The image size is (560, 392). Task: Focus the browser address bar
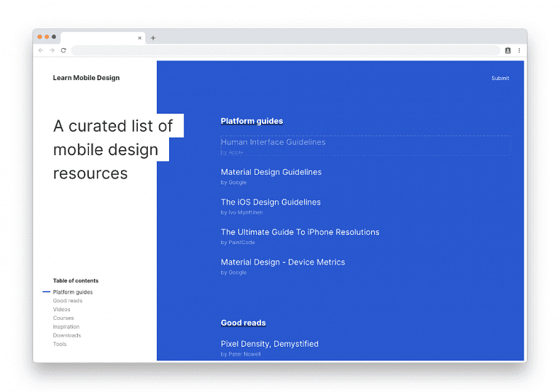point(284,50)
